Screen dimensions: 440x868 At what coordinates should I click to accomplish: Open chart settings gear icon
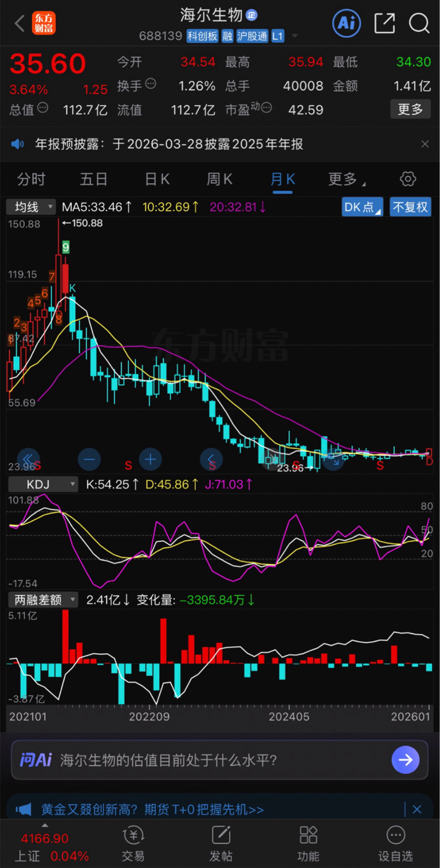click(x=408, y=179)
